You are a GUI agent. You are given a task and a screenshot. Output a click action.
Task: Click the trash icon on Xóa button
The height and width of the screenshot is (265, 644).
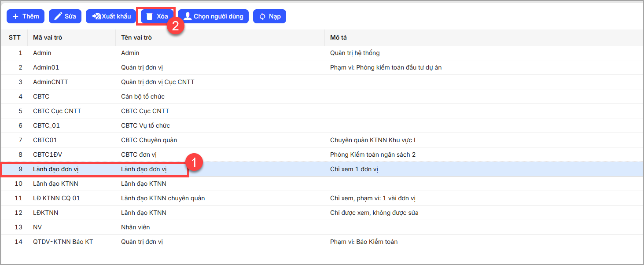[x=150, y=16]
